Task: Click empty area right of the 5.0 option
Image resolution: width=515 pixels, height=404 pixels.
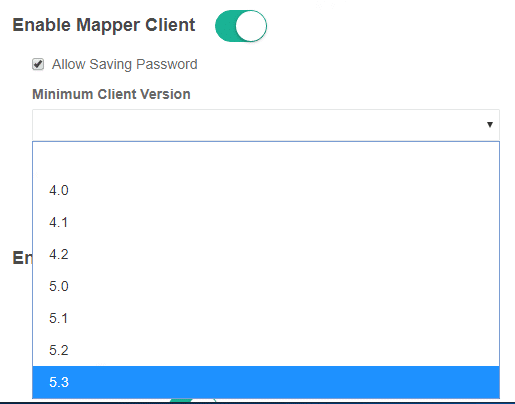Action: tap(283, 286)
